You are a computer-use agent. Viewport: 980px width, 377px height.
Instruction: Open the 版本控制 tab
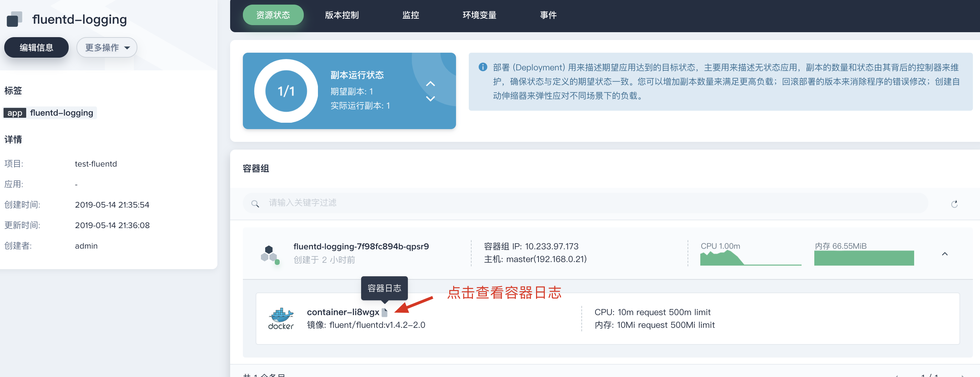[342, 15]
